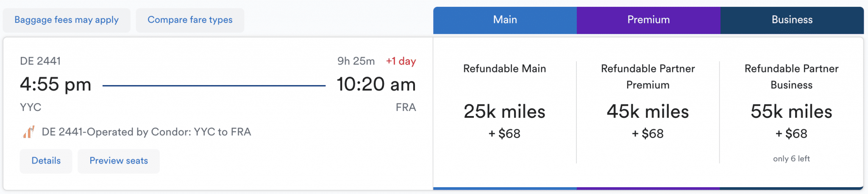Viewport: 868px width, 194px height.
Task: Pick the 55k miles Business price
Action: pos(791,112)
